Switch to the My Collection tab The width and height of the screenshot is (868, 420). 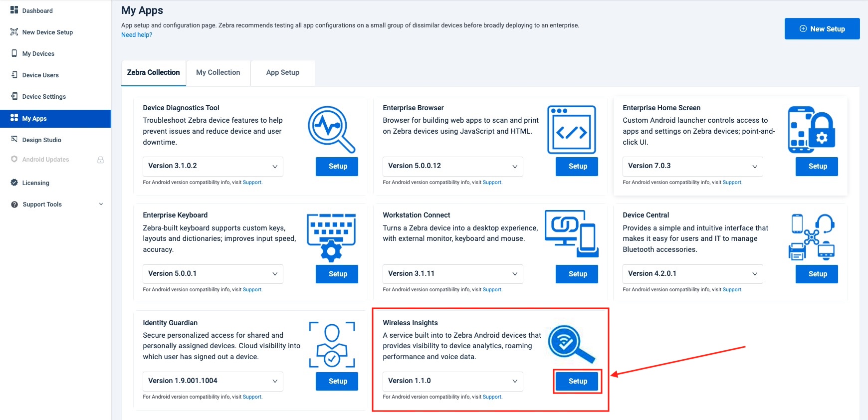218,73
